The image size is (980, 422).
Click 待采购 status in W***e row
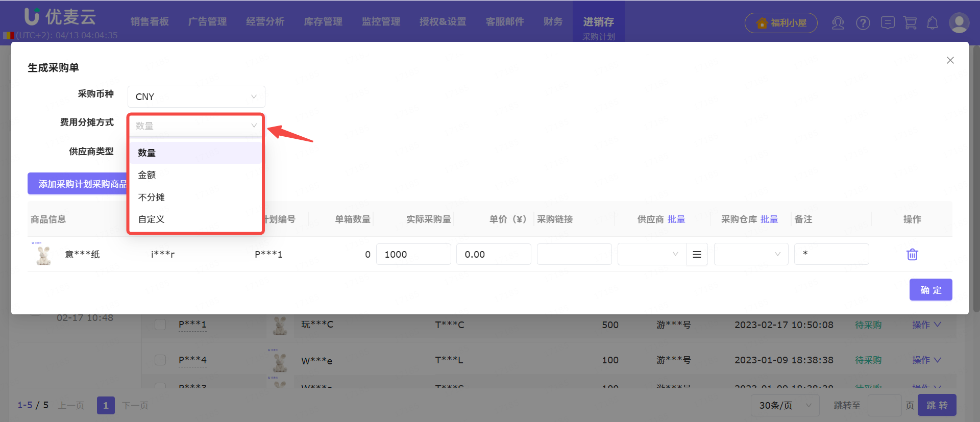coord(868,360)
